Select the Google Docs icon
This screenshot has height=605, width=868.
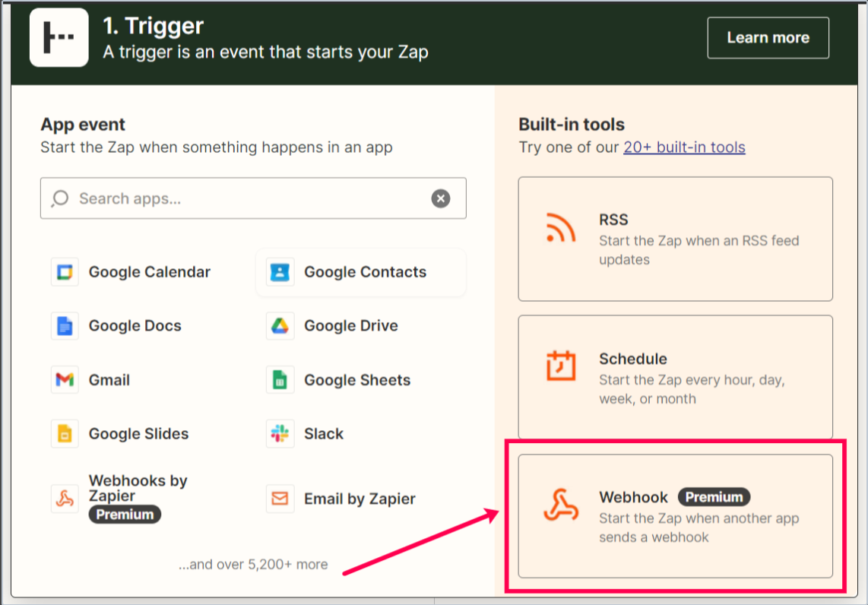[65, 325]
